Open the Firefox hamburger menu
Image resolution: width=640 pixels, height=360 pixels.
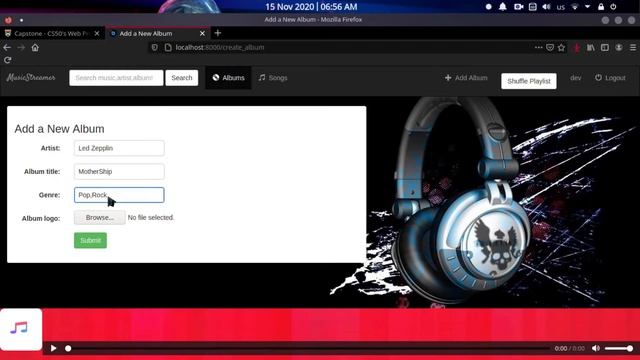tap(633, 47)
